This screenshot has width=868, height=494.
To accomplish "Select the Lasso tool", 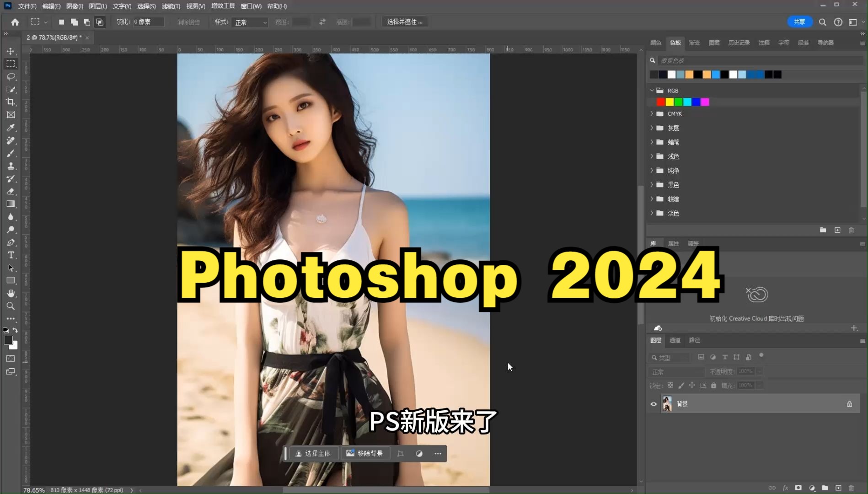I will [11, 77].
